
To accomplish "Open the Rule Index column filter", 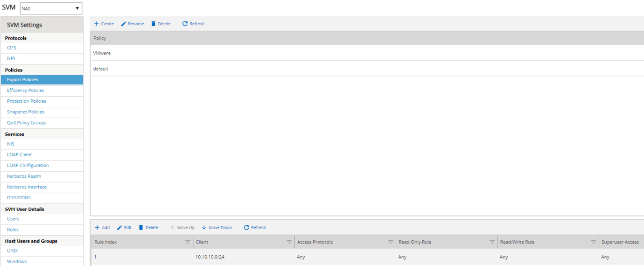I will click(188, 242).
